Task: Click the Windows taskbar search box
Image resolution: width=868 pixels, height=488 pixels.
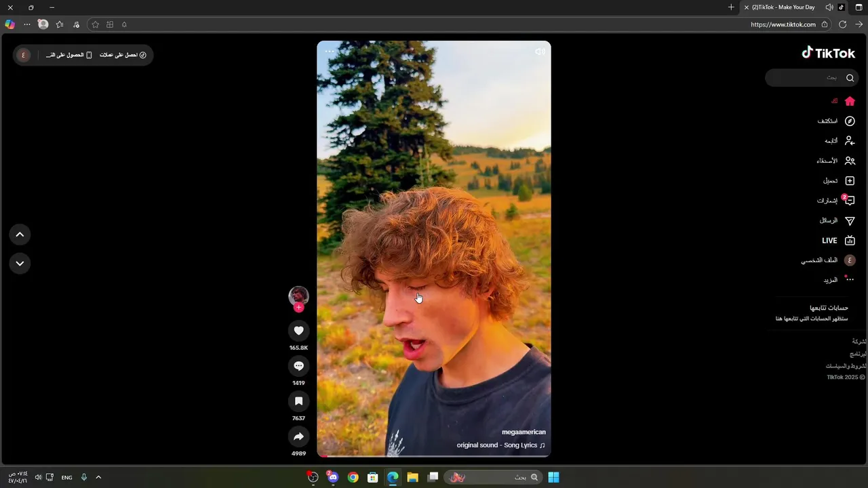Action: coord(494,477)
